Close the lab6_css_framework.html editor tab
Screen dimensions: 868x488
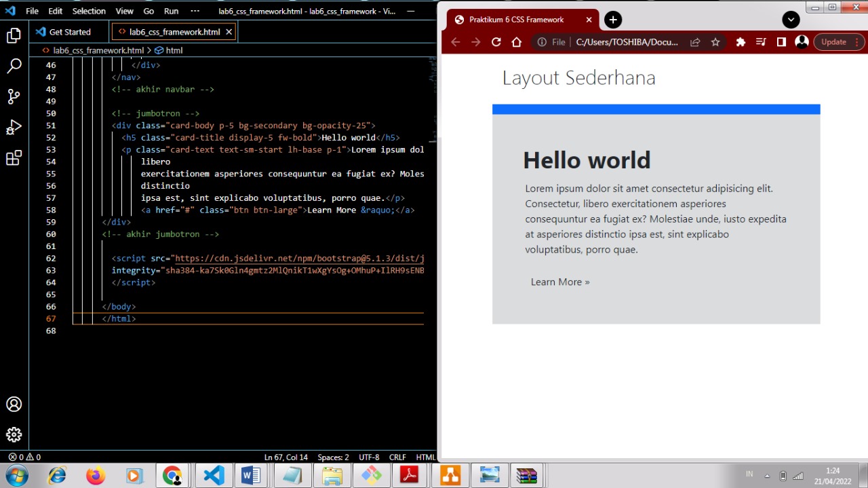229,32
